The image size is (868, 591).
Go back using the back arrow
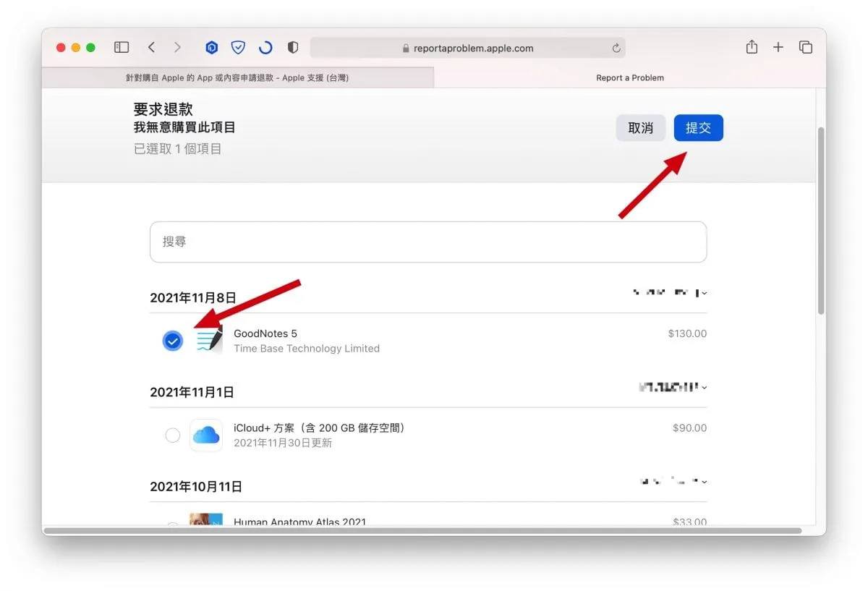click(x=151, y=48)
